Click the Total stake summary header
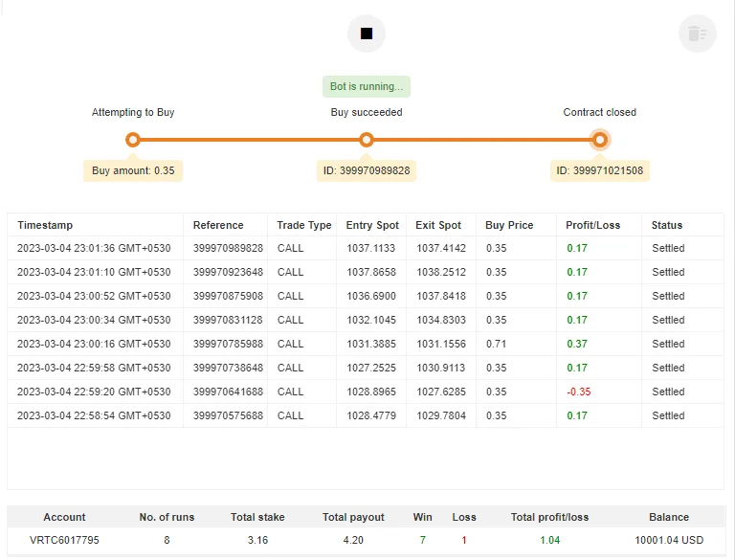Image resolution: width=735 pixels, height=560 pixels. pyautogui.click(x=257, y=517)
